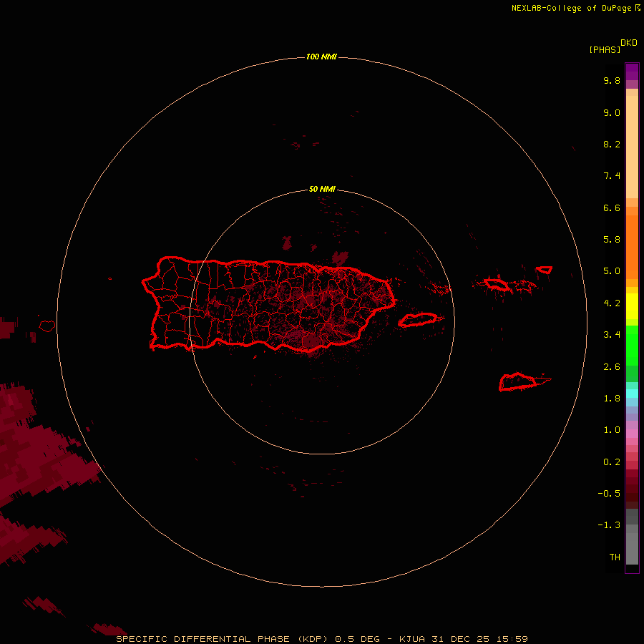644x644 pixels.
Task: Click Vieques island outline east of Puerto Rico
Action: click(418, 320)
